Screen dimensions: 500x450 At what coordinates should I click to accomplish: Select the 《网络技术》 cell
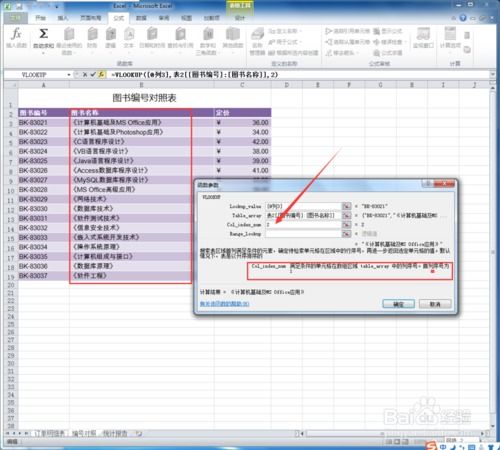[141, 199]
